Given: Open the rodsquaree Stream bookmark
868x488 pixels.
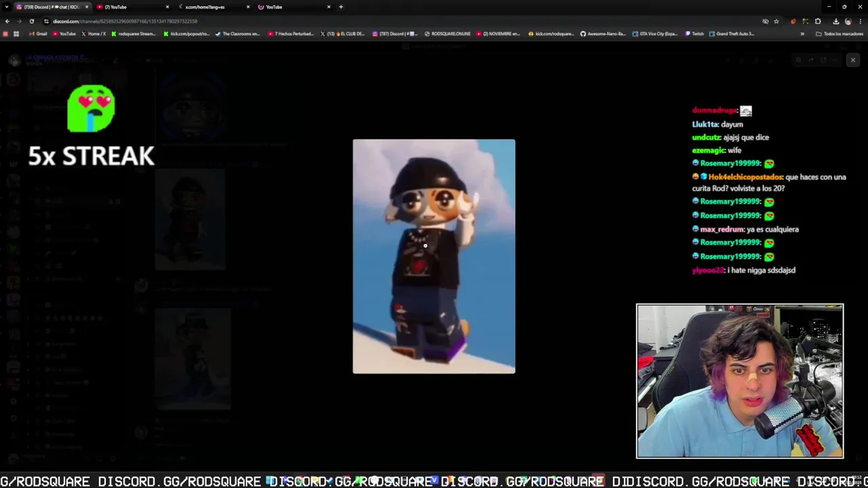Looking at the screenshot, I should pyautogui.click(x=133, y=33).
